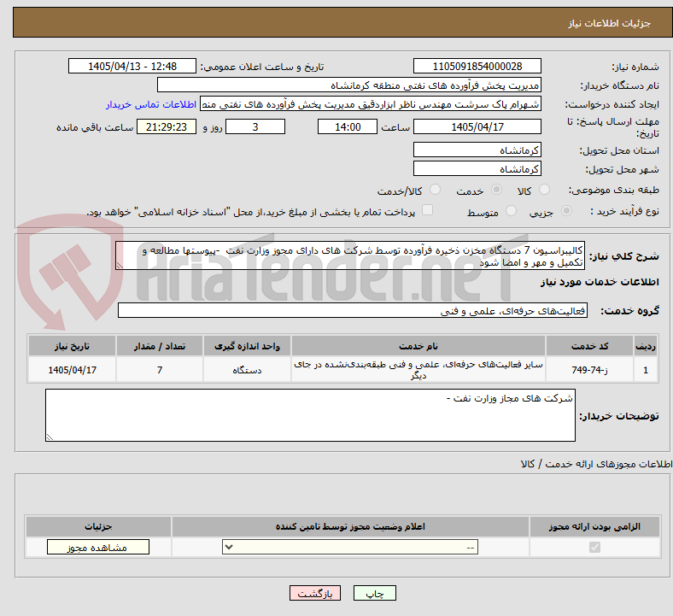Select the خدمت radio button
This screenshot has width=673, height=616.
(496, 190)
